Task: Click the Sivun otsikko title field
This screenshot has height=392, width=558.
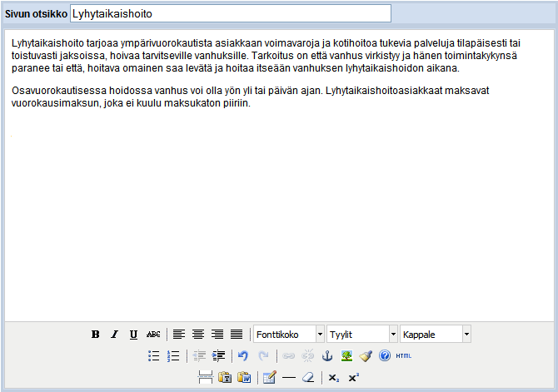Action: pos(231,13)
